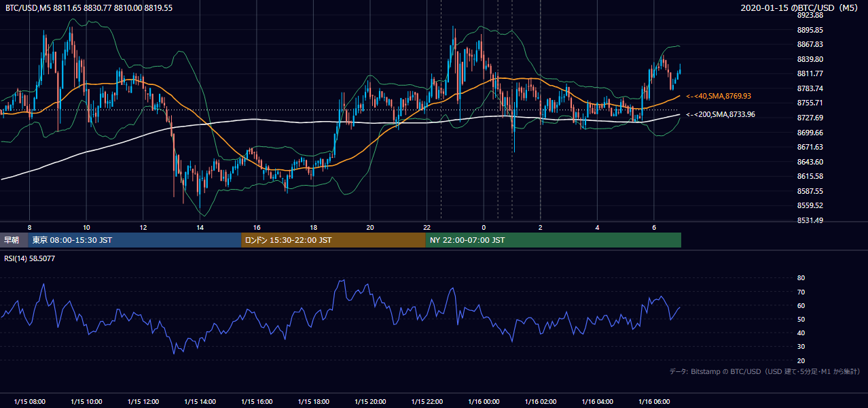Click price scale value 8783.74
The width and height of the screenshot is (868, 408).
810,88
